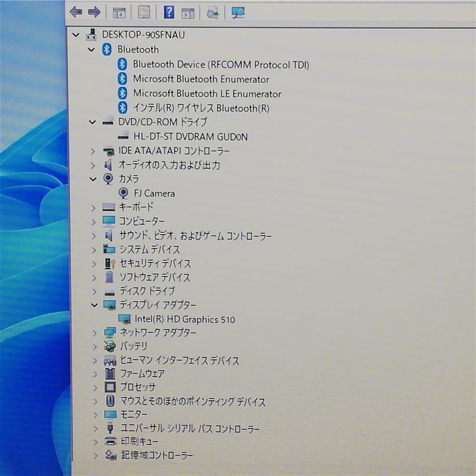Expand the IDE ATA/ATAPI コントローラー category
Viewport: 476px width, 476px height.
point(93,151)
